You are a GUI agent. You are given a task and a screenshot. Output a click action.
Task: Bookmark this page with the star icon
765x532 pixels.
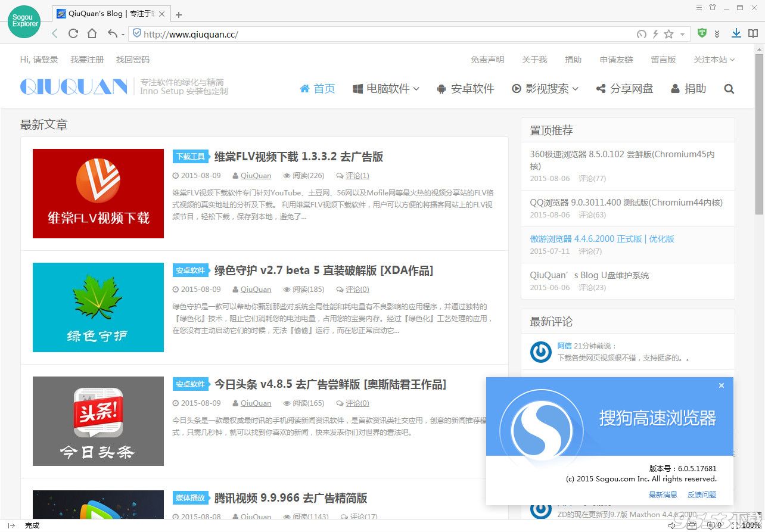(669, 34)
